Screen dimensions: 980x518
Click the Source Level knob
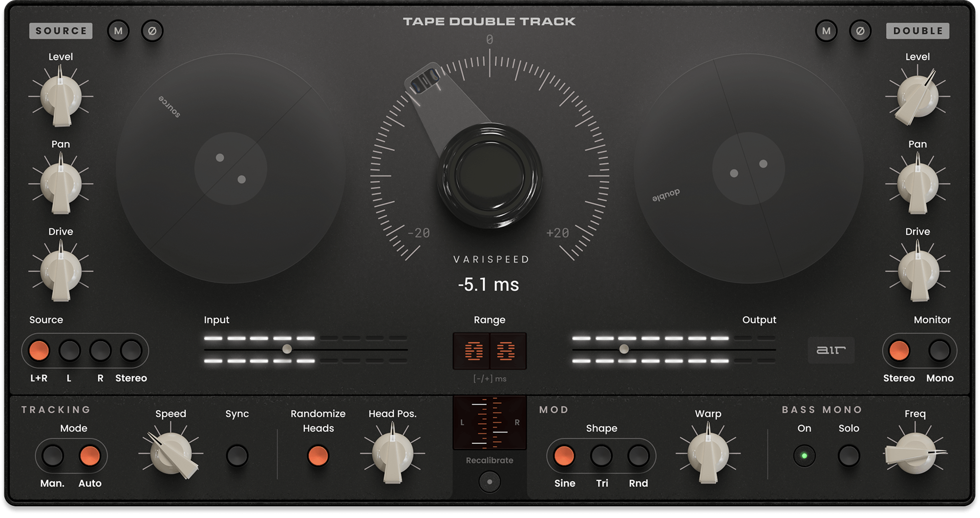[61, 96]
